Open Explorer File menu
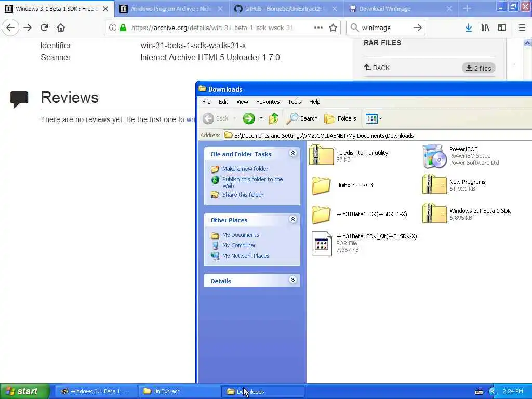This screenshot has width=532, height=399. [206, 102]
